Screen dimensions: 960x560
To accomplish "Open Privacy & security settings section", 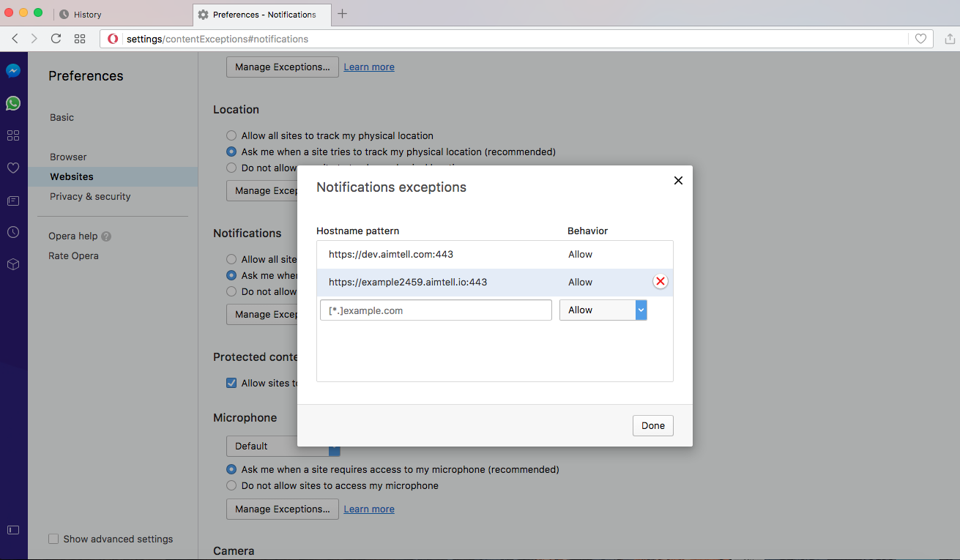I will [x=90, y=196].
